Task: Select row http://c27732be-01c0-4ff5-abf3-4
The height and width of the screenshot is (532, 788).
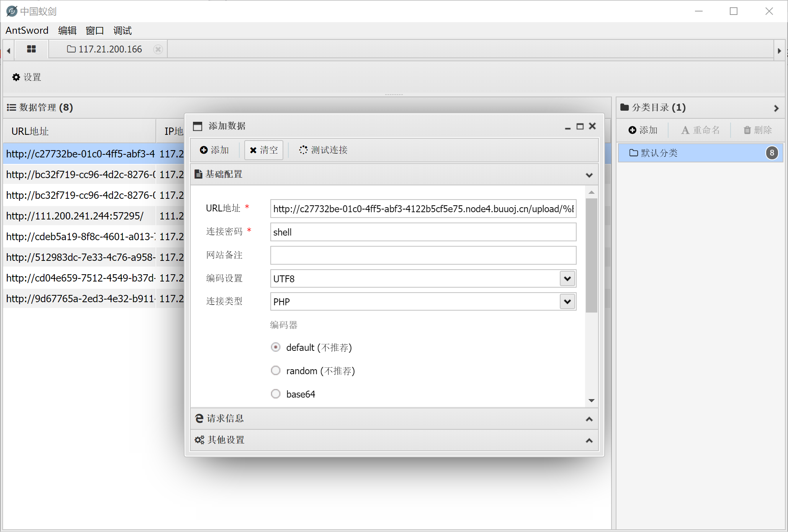Action: point(93,154)
